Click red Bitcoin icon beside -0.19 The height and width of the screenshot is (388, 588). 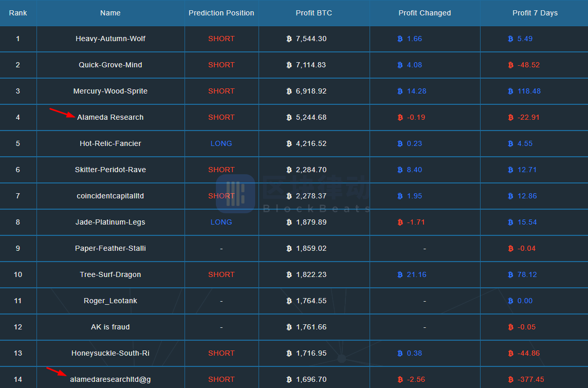pos(400,117)
